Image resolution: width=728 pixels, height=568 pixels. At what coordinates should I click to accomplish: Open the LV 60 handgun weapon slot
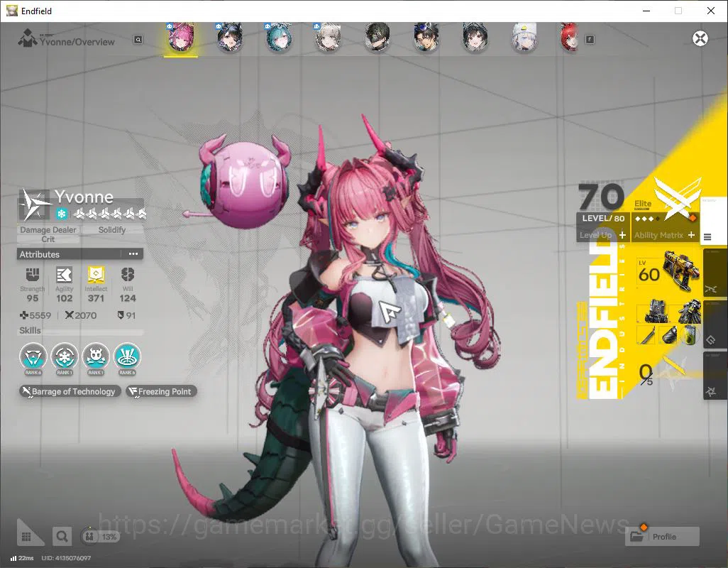(668, 271)
